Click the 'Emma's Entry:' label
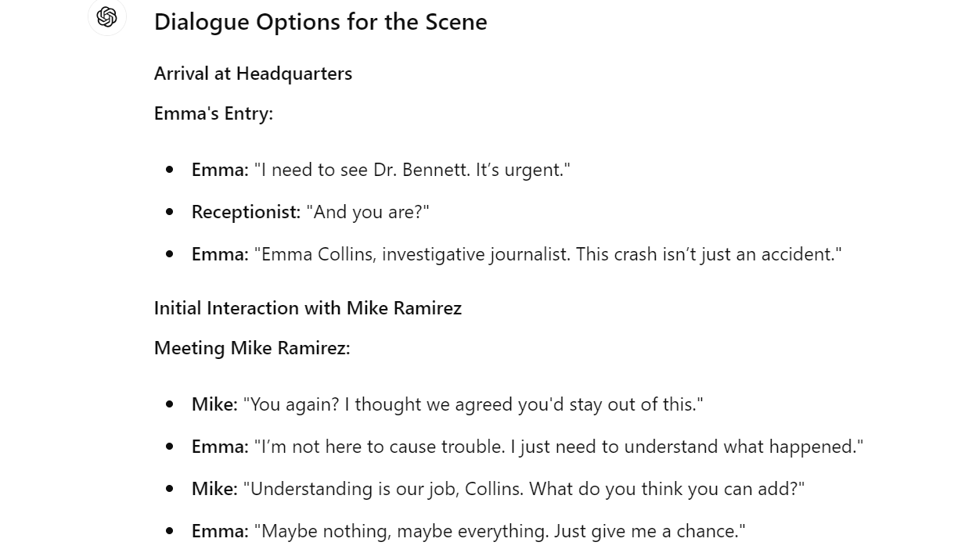This screenshot has height=560, width=972. coord(214,113)
